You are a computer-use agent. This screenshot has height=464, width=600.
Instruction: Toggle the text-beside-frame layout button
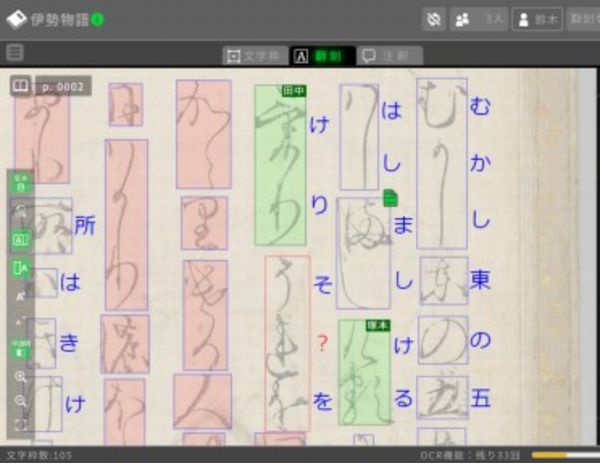[21, 268]
